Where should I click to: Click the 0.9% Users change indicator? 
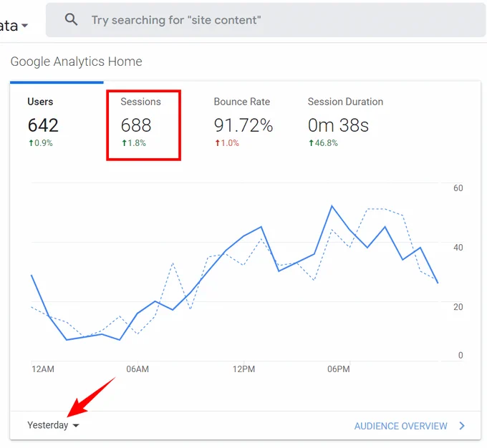[41, 143]
